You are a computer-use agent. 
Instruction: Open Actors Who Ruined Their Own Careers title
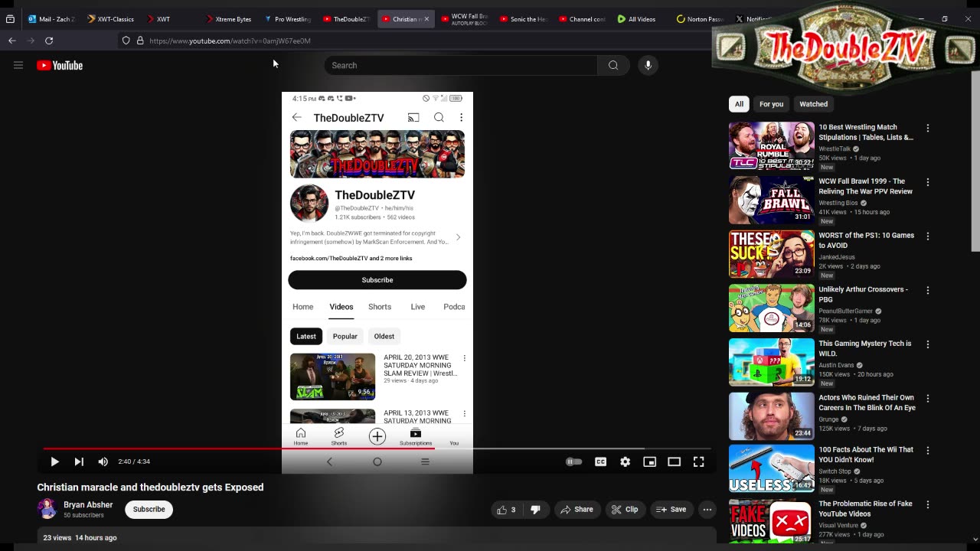[867, 403]
